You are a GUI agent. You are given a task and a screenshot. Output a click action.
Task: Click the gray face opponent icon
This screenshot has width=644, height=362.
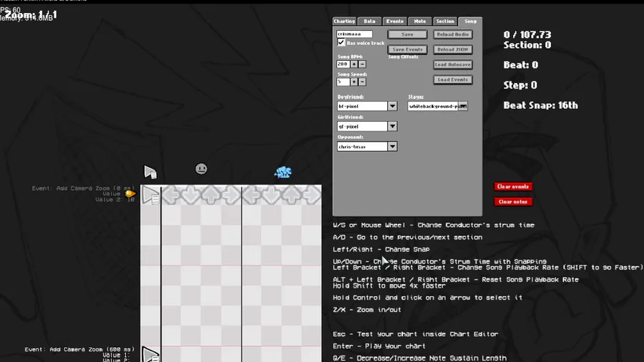pyautogui.click(x=201, y=169)
